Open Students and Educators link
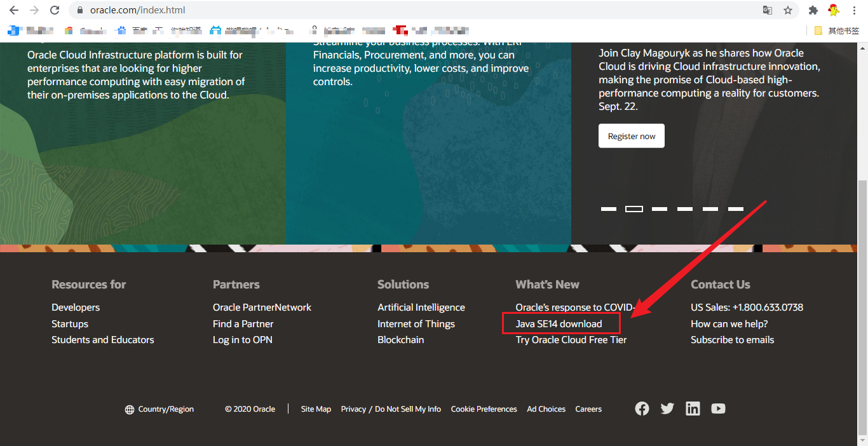 pos(103,340)
